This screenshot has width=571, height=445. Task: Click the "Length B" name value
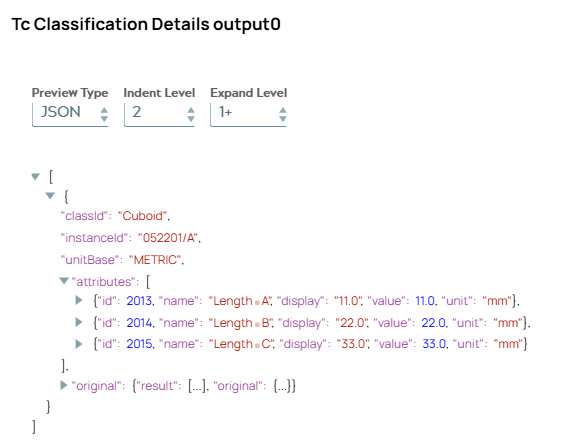[x=240, y=323]
